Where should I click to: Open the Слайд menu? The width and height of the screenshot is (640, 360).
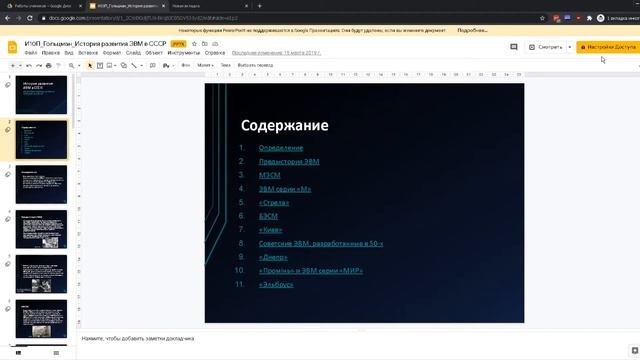(133, 53)
